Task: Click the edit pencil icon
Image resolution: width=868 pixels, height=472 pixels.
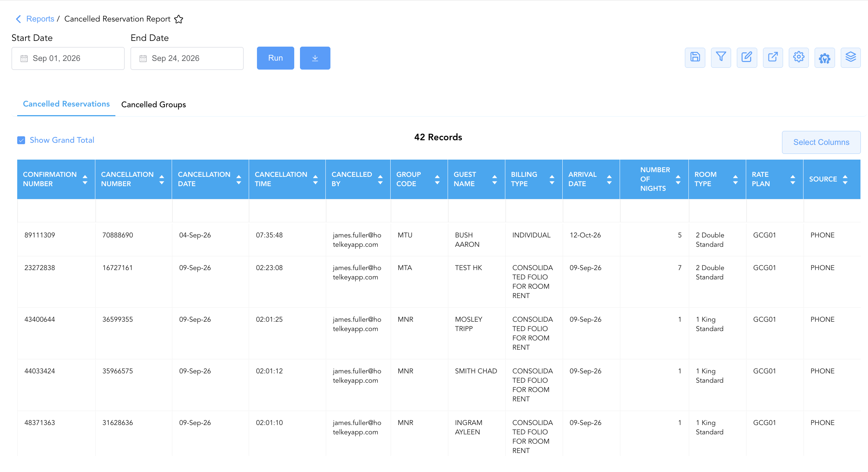Action: [x=747, y=57]
